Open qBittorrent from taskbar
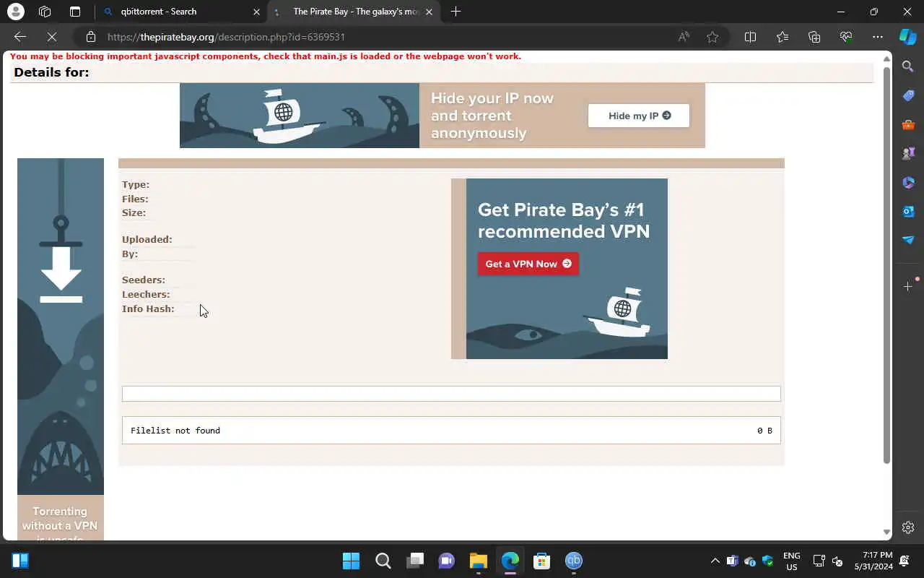 573,561
